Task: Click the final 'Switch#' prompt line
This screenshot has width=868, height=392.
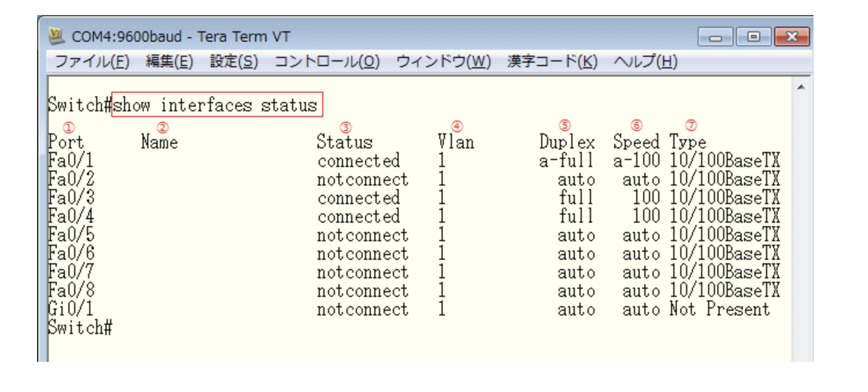Action: [80, 328]
